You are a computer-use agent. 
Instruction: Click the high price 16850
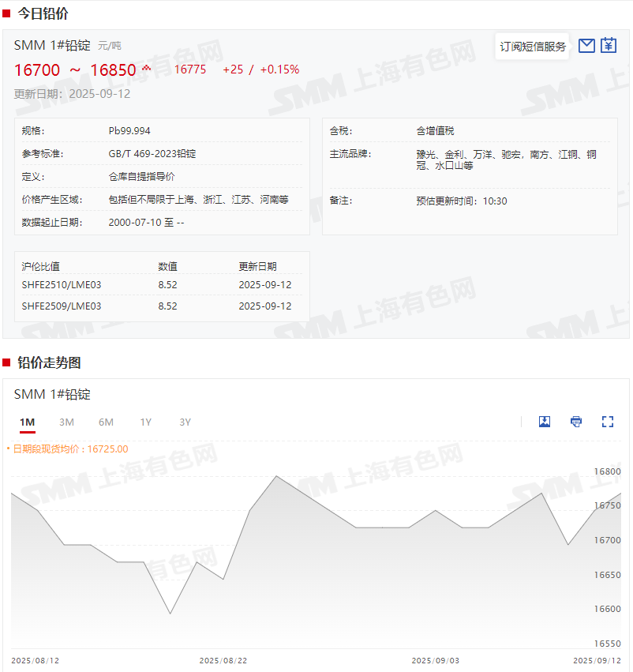click(x=113, y=70)
